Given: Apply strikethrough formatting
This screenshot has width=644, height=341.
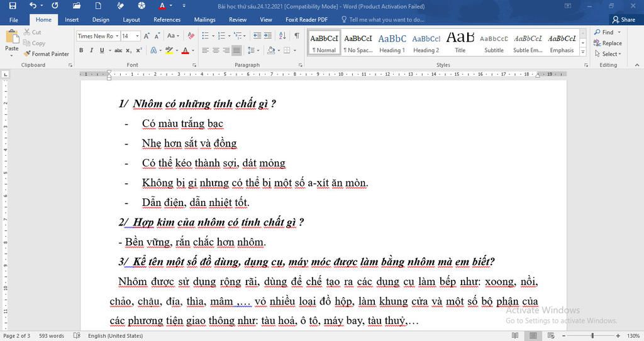Looking at the screenshot, I should click(118, 50).
